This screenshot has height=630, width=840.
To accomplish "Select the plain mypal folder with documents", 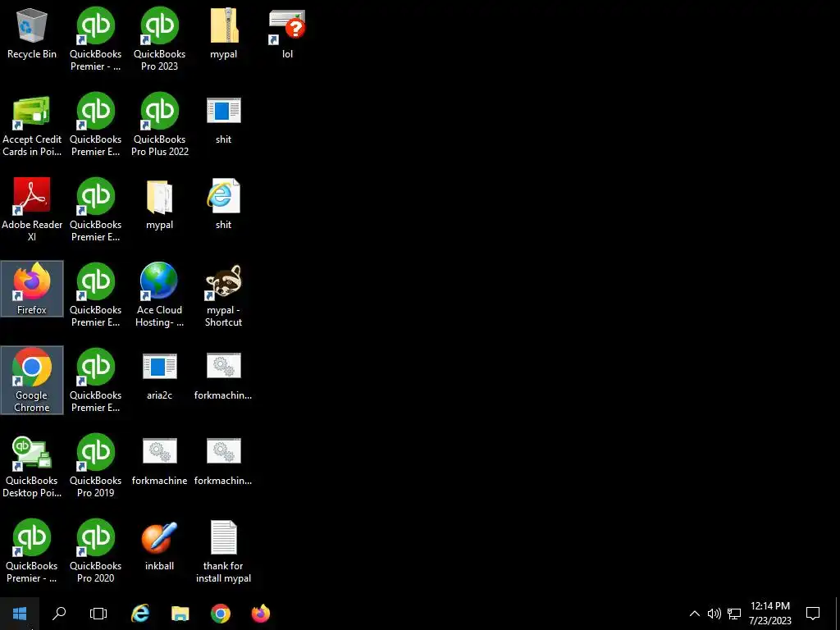I will click(160, 204).
